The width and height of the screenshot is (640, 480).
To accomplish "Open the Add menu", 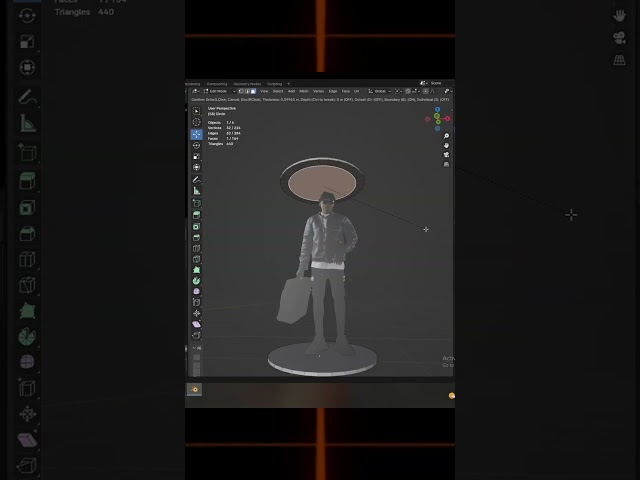I will [x=291, y=91].
